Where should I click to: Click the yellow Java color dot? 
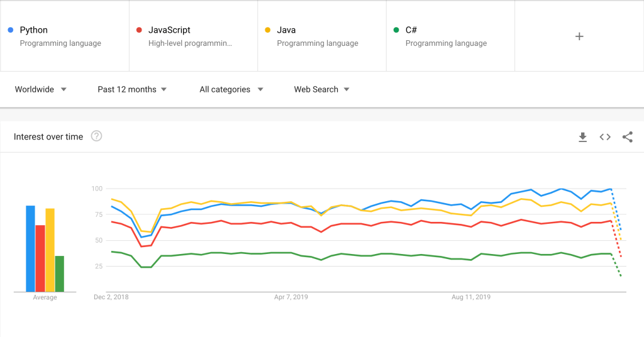coord(268,30)
